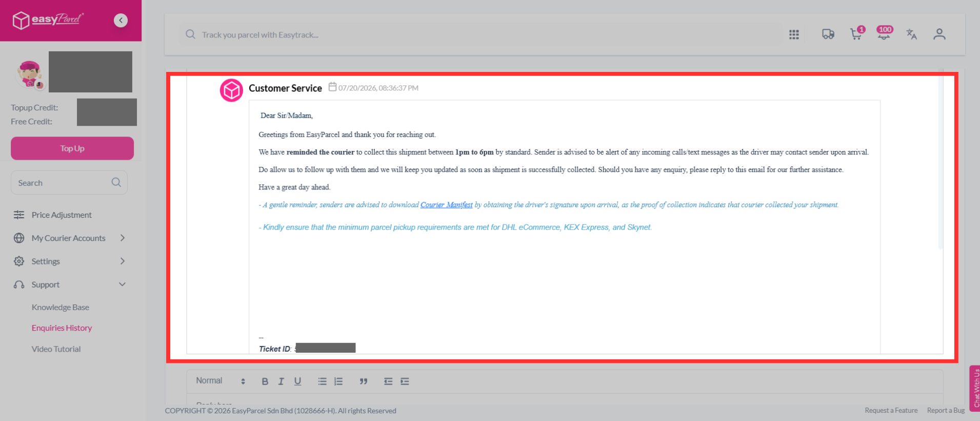This screenshot has height=421, width=980.
Task: Collapse the Support submenu
Action: point(123,284)
